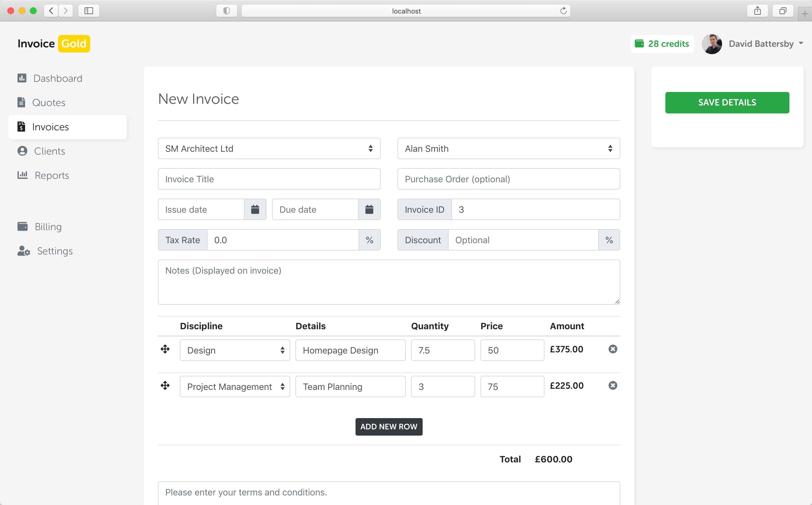Click the ADD NEW ROW button

pos(389,427)
